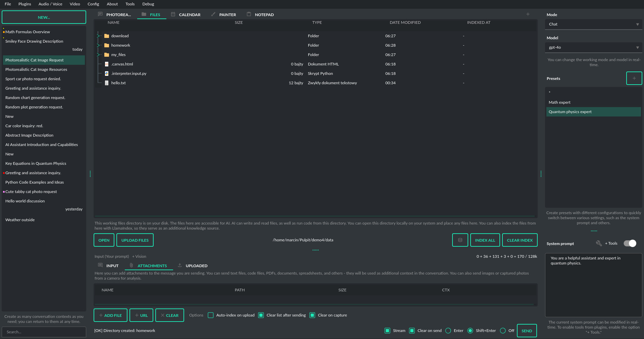Switch to the FILES tab
Image resolution: width=644 pixels, height=339 pixels.
pyautogui.click(x=152, y=14)
